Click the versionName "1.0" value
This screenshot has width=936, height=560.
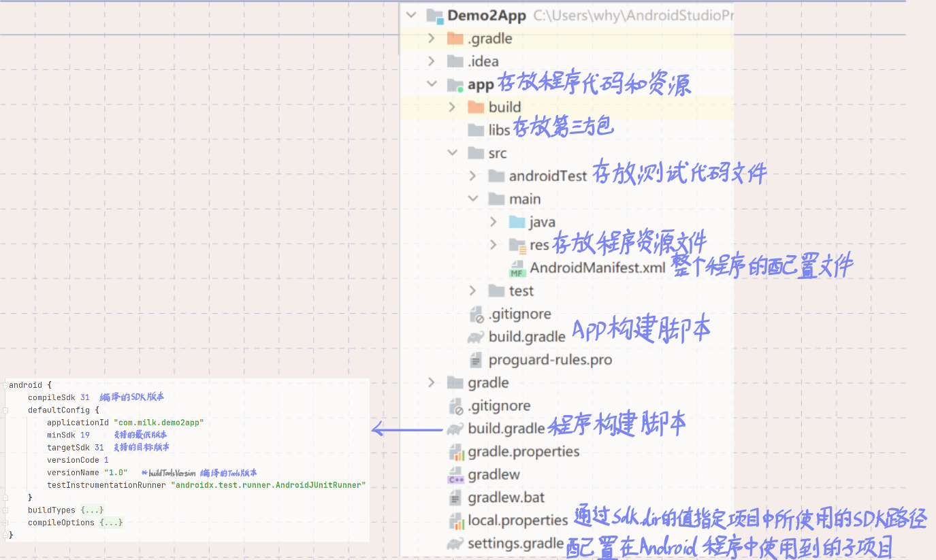116,472
